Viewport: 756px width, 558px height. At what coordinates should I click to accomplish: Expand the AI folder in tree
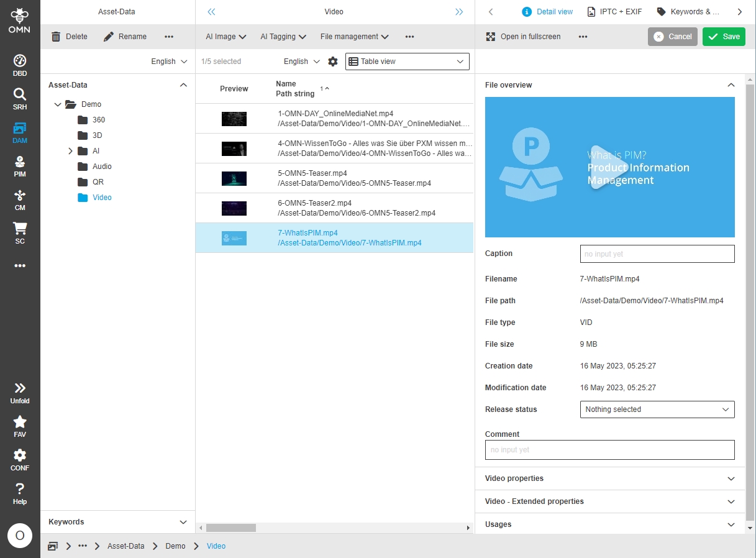[70, 151]
